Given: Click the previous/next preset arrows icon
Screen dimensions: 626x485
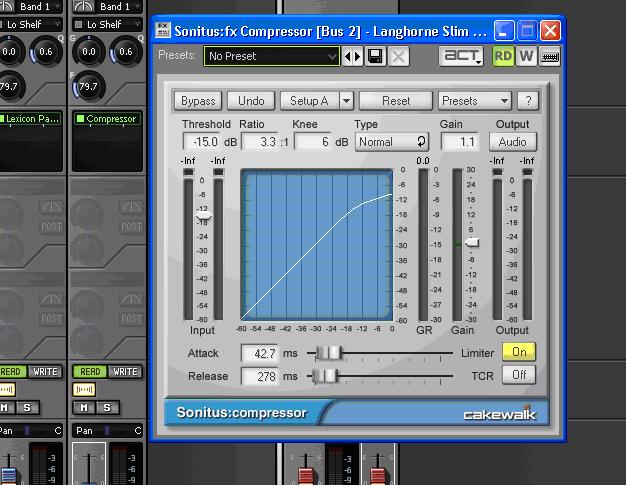Looking at the screenshot, I should click(353, 56).
